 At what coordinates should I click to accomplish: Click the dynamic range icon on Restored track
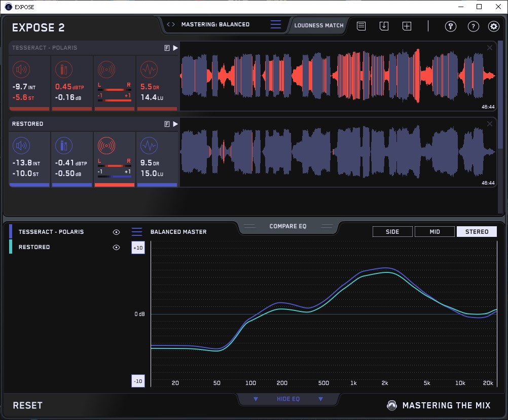pos(149,146)
